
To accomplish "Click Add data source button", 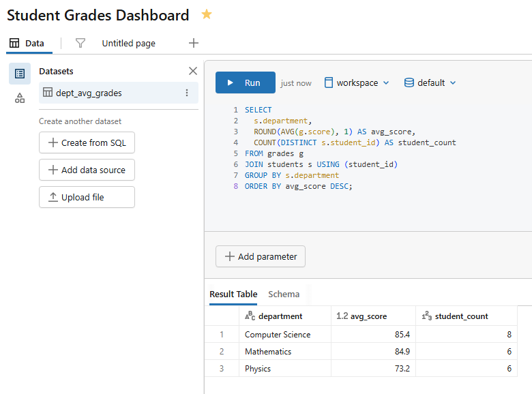I will [x=87, y=170].
